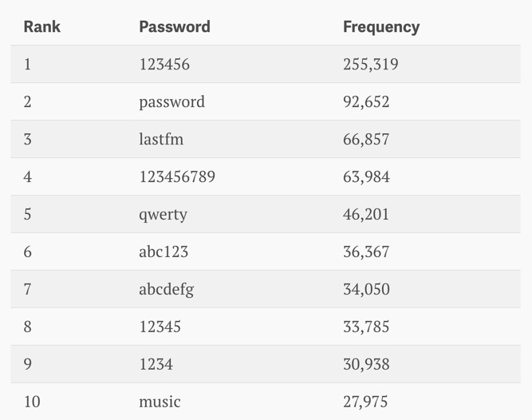Click the Rank column header
This screenshot has height=420, width=532.
click(42, 26)
